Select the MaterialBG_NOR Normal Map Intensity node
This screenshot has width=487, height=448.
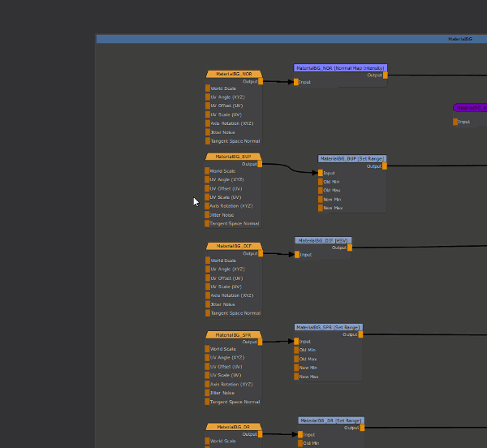click(x=340, y=68)
